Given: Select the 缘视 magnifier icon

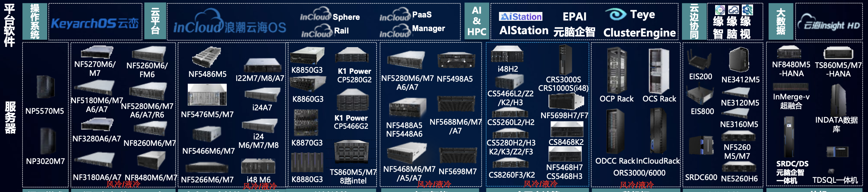Looking at the screenshot, I should coord(747,10).
